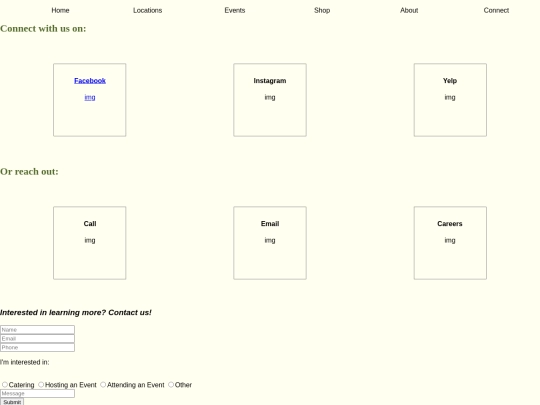The width and height of the screenshot is (540, 405).
Task: Click the 'I'm interested in:' label
Action: pos(24,362)
